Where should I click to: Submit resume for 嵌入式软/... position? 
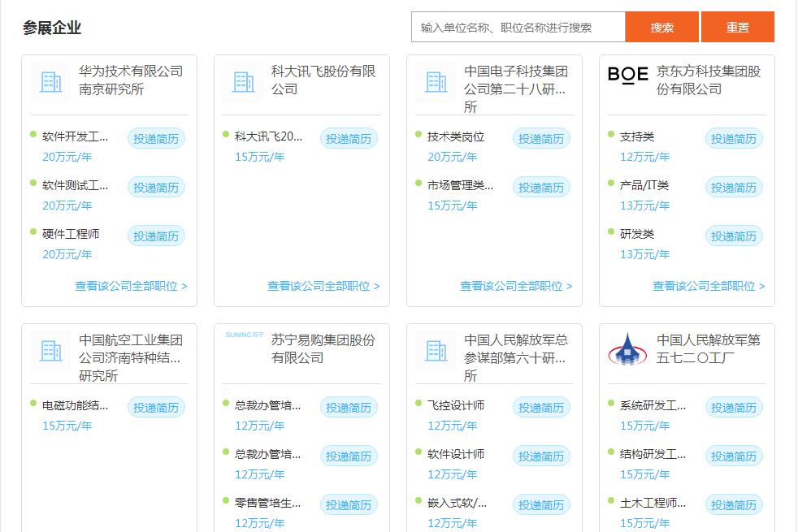pyautogui.click(x=541, y=505)
